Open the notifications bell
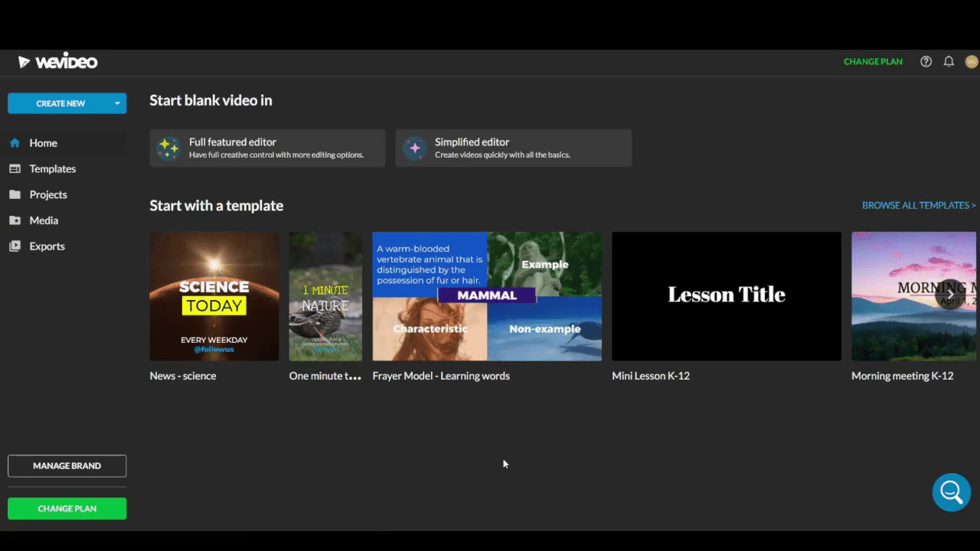The width and height of the screenshot is (980, 551). click(949, 62)
